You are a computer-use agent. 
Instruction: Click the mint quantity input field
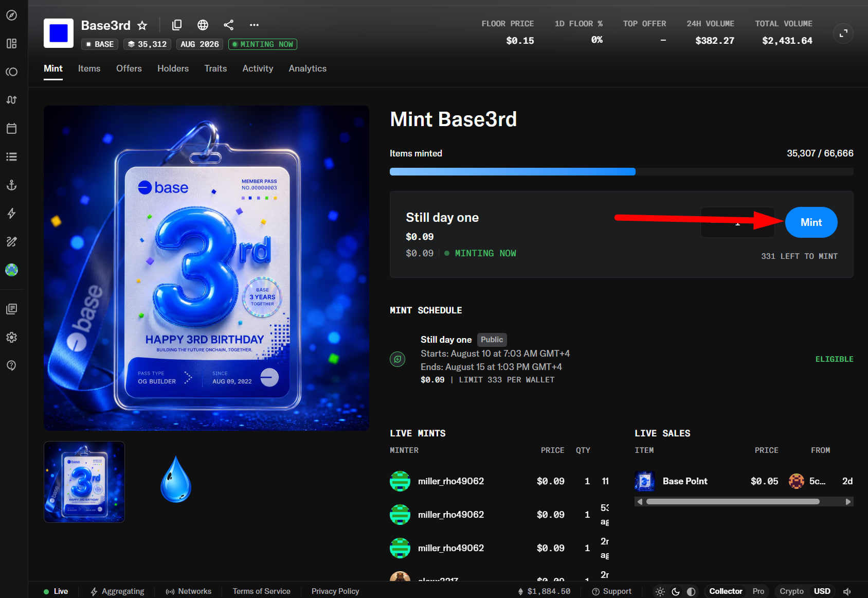(x=737, y=222)
